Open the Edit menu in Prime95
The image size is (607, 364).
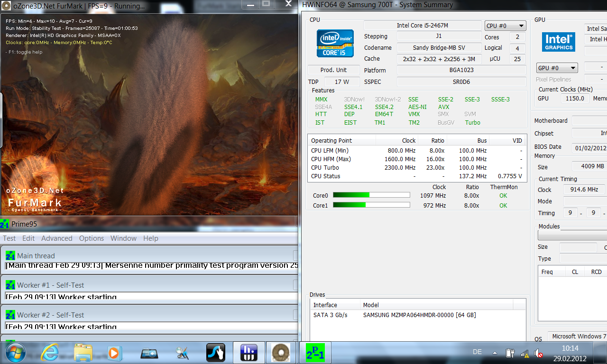click(28, 238)
